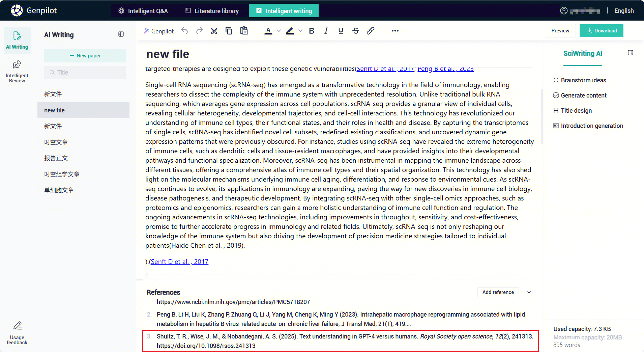644x352 pixels.
Task: Toggle bold formatting
Action: pos(312,31)
